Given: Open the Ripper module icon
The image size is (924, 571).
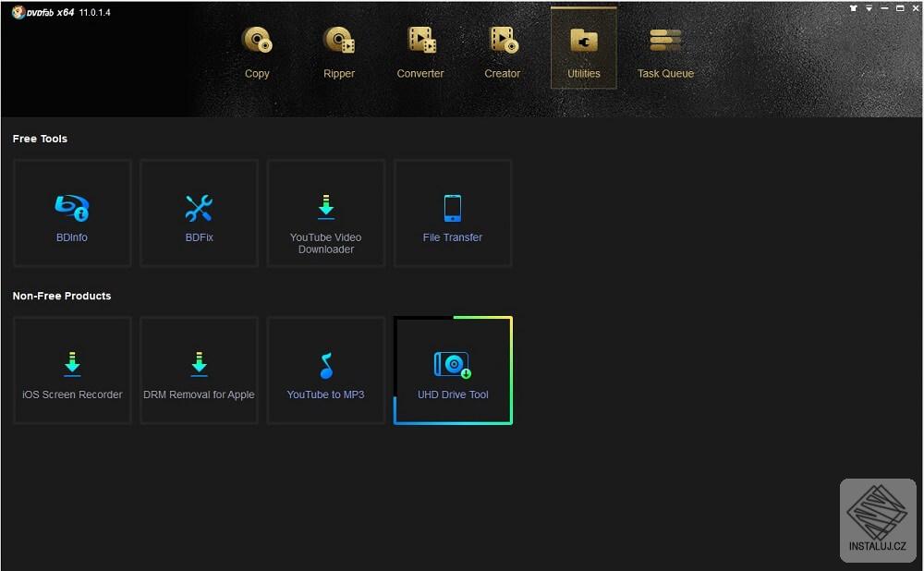Looking at the screenshot, I should pos(339,40).
